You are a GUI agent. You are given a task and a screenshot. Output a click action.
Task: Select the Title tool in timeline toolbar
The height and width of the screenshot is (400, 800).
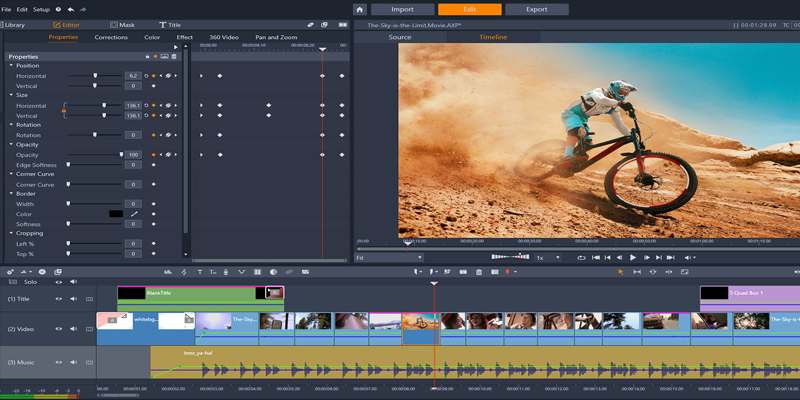(199, 271)
